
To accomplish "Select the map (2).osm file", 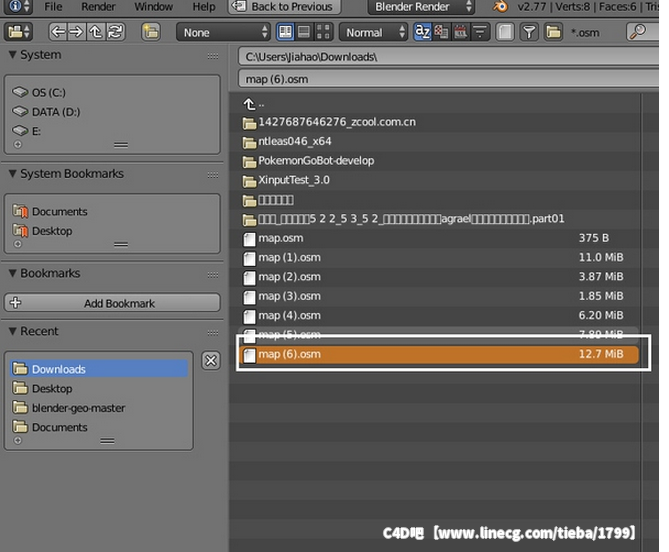I will pyautogui.click(x=439, y=277).
